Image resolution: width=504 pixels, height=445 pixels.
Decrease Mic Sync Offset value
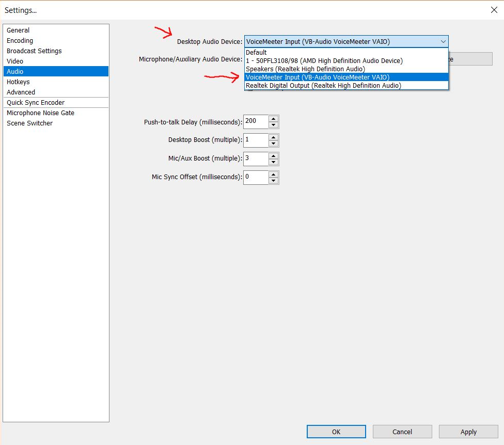coord(273,181)
